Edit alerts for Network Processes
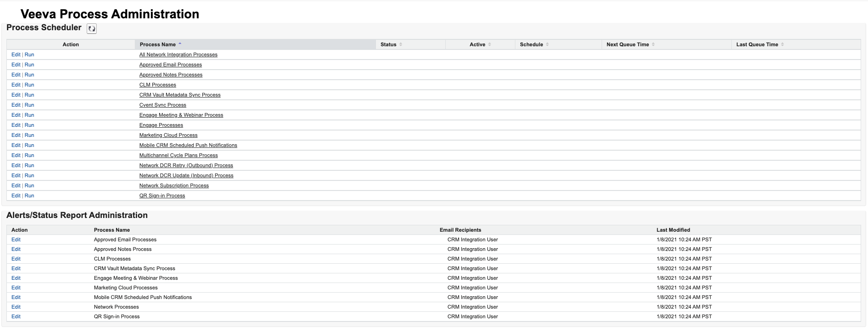The width and height of the screenshot is (868, 332). [16, 307]
